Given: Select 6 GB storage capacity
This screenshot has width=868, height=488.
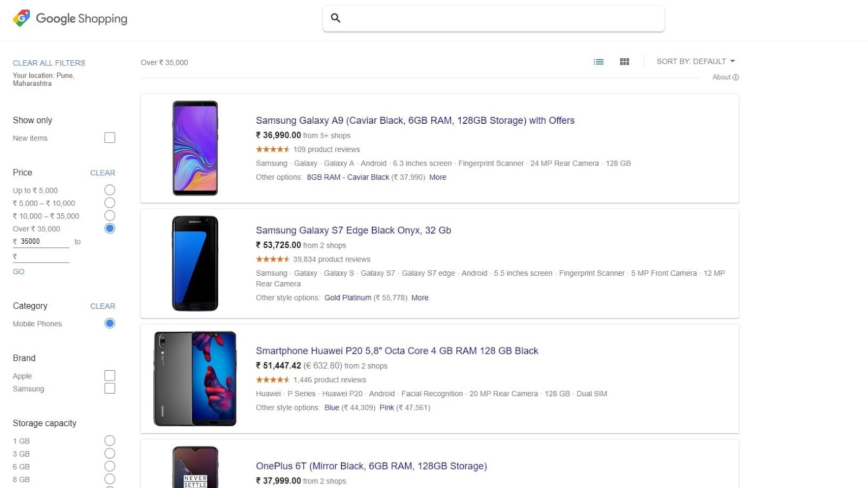Looking at the screenshot, I should click(x=110, y=466).
